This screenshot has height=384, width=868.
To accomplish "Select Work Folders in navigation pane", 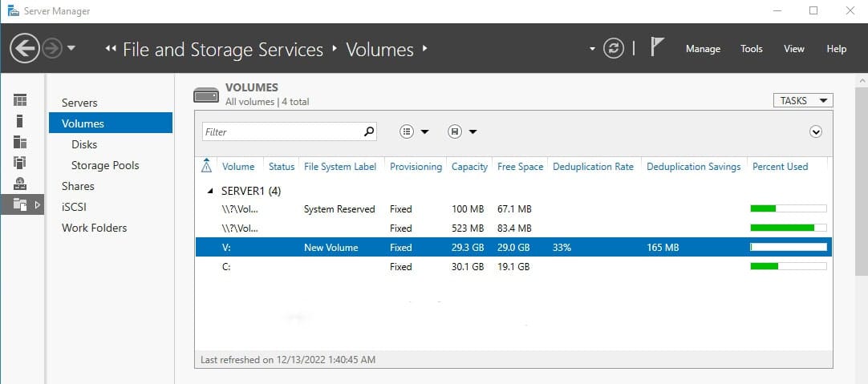I will click(x=94, y=228).
